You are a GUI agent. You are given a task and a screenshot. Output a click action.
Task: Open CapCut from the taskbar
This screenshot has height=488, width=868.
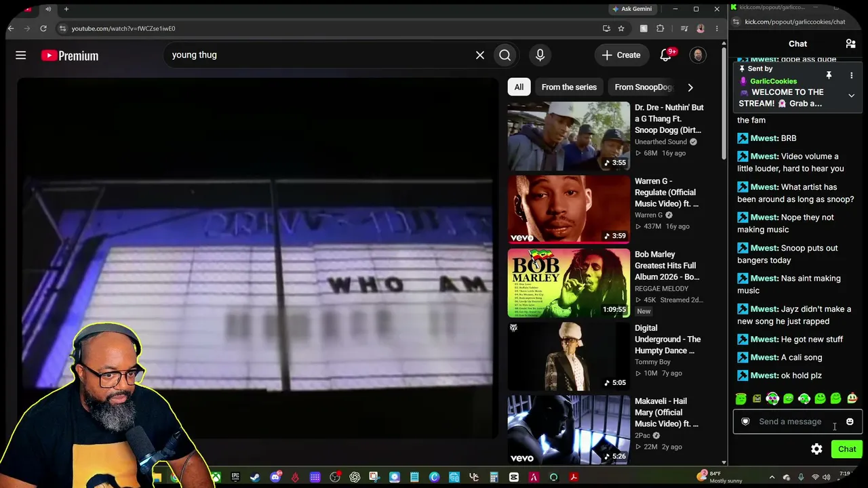pos(514,477)
